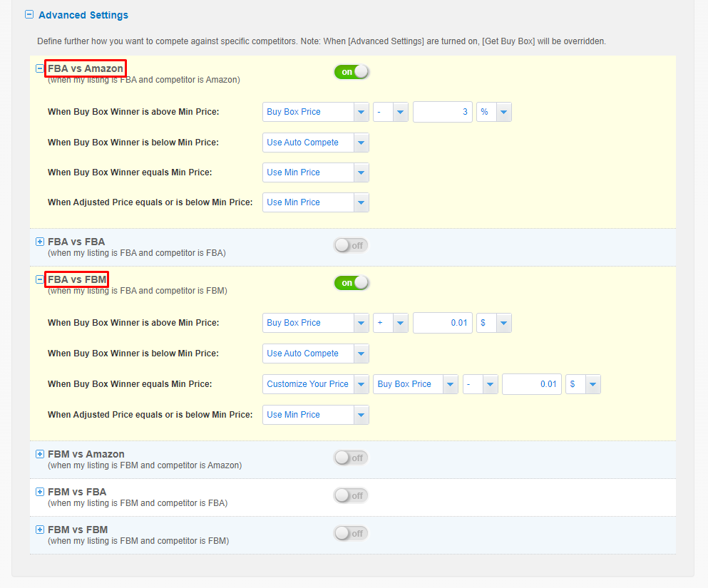Click the FBM vs FBM heading
The width and height of the screenshot is (708, 588).
point(78,530)
